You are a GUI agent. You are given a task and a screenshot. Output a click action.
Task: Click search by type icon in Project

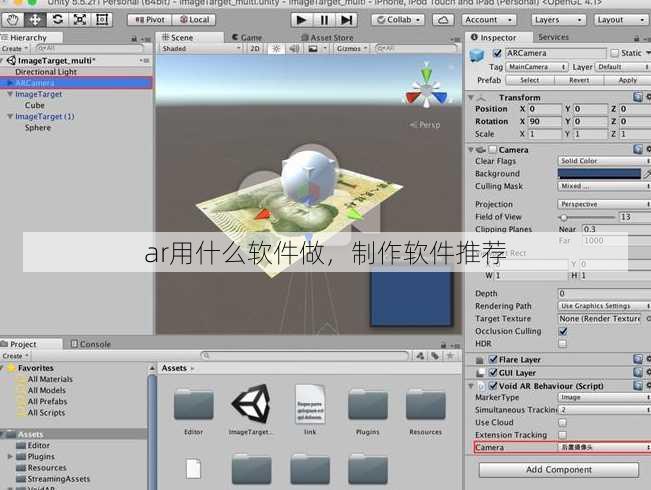420,356
